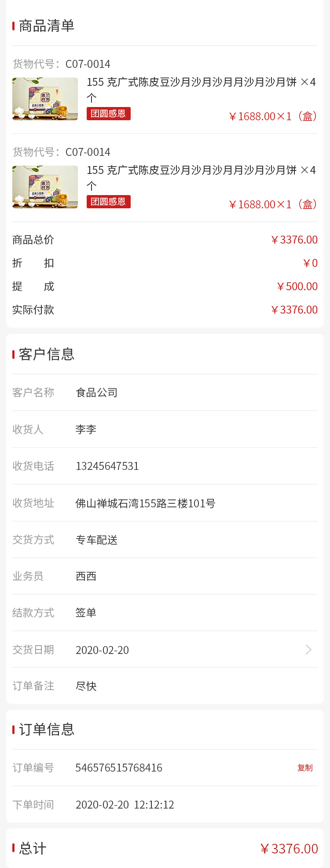Click the 交货方式 value 专车配送
This screenshot has height=868, width=330.
pos(97,540)
